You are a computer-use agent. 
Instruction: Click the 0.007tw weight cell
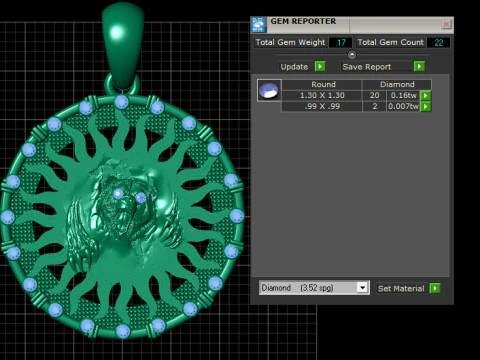[403, 106]
